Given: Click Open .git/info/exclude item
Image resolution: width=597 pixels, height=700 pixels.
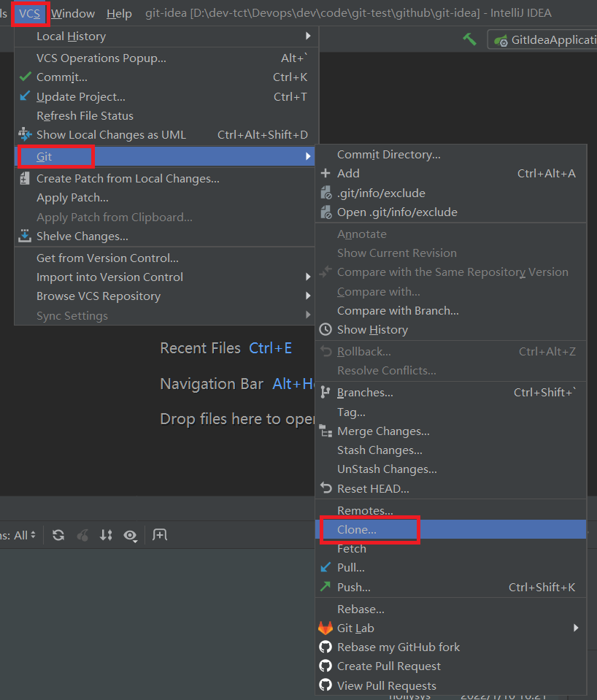Looking at the screenshot, I should (x=451, y=212).
